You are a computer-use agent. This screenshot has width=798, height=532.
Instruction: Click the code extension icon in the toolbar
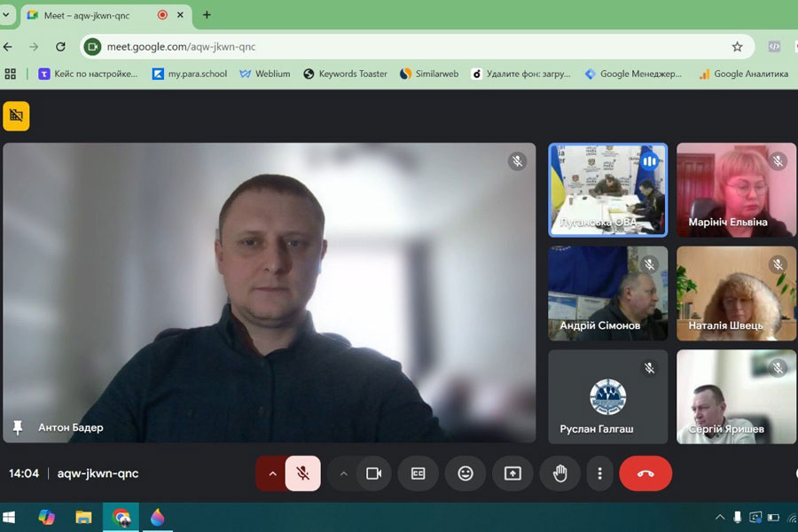774,47
